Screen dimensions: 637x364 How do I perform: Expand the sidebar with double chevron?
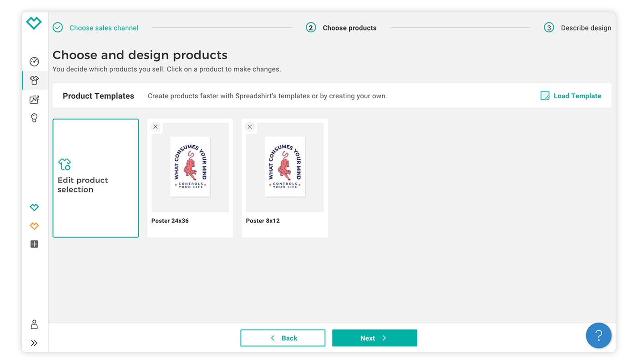[x=34, y=343]
